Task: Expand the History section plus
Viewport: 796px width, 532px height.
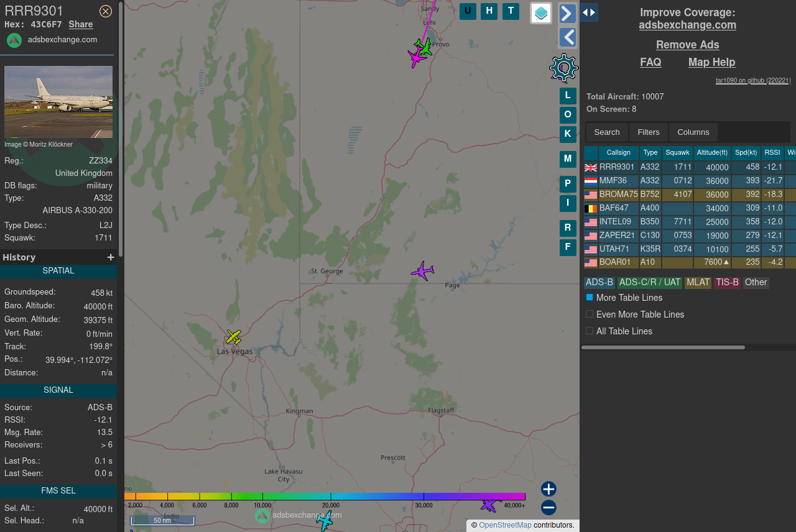Action: 111,257
